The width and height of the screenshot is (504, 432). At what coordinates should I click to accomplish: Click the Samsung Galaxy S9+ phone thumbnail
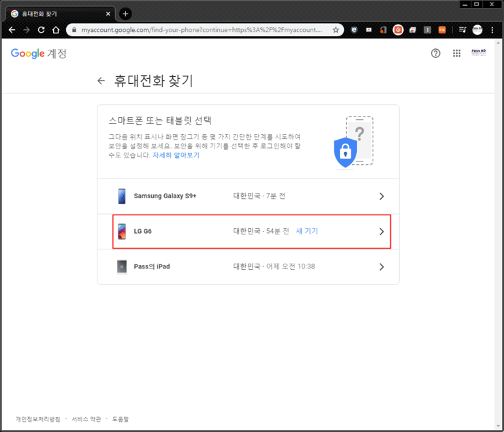(x=122, y=196)
